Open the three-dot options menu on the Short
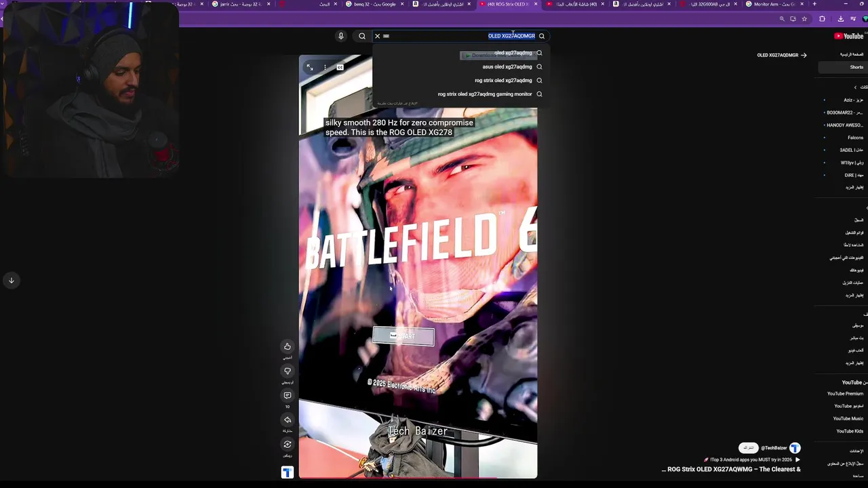The image size is (868, 488). (325, 67)
